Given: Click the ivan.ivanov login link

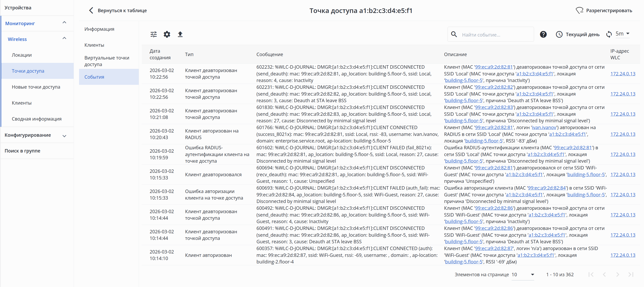Looking at the screenshot, I should coord(544,128).
